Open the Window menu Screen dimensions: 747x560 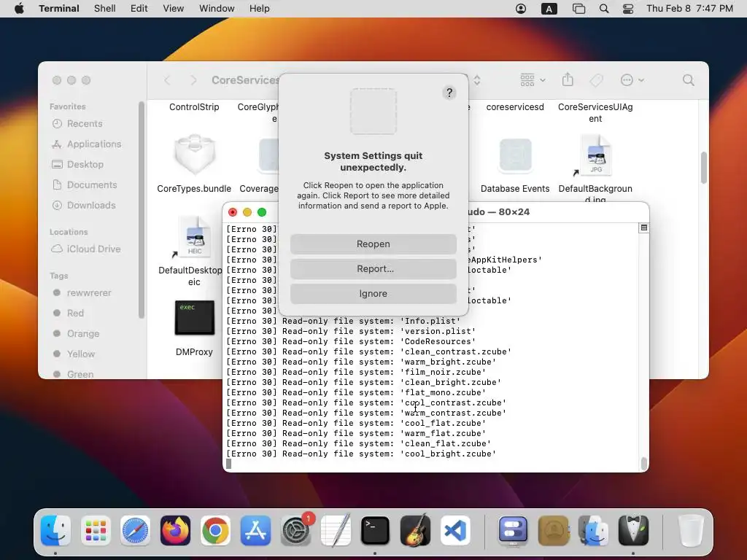pyautogui.click(x=216, y=9)
